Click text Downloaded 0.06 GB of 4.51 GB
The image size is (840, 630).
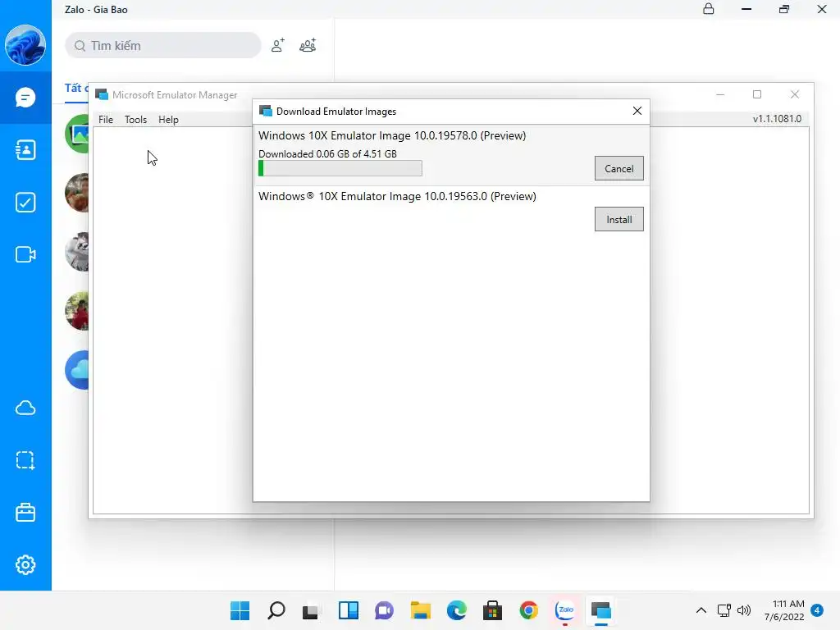point(327,153)
